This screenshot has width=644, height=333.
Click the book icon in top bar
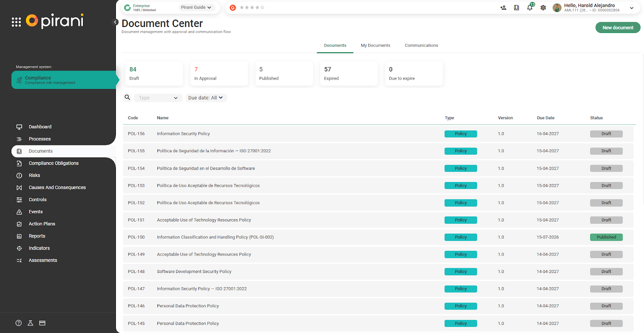click(x=516, y=8)
